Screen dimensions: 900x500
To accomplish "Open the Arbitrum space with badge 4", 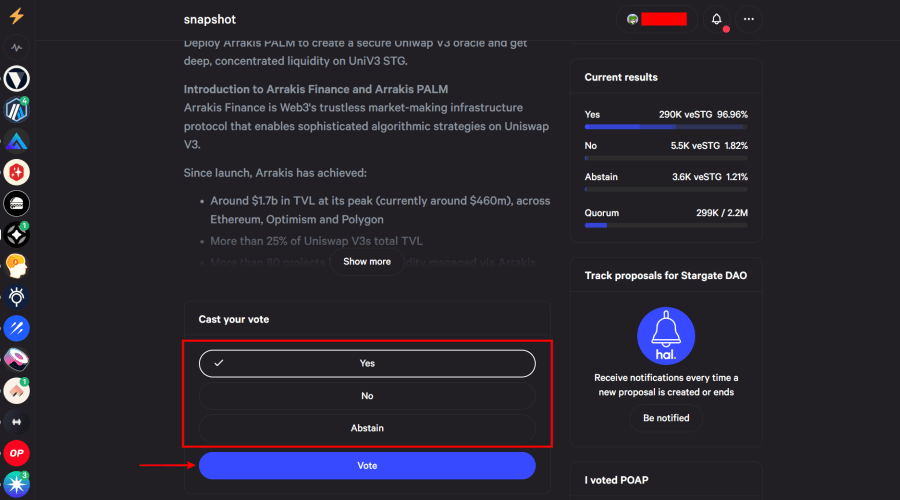I will coord(17,110).
